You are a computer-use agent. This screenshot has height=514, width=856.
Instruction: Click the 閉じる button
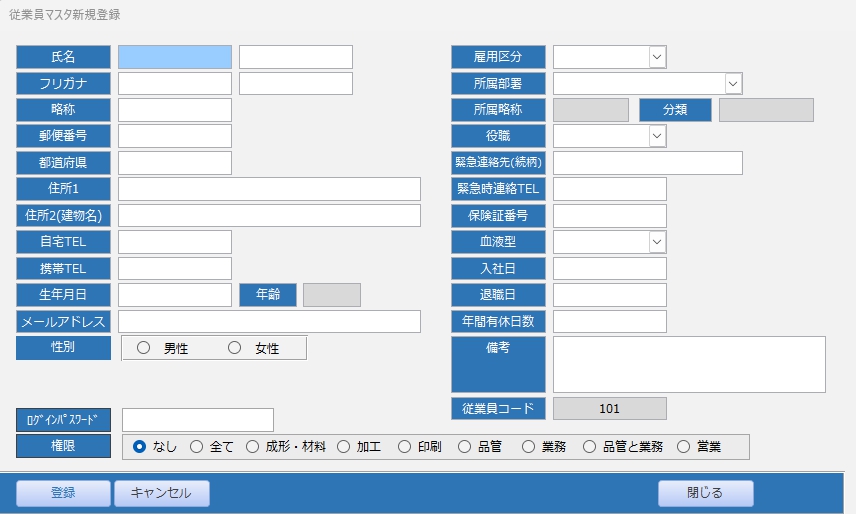coord(705,493)
